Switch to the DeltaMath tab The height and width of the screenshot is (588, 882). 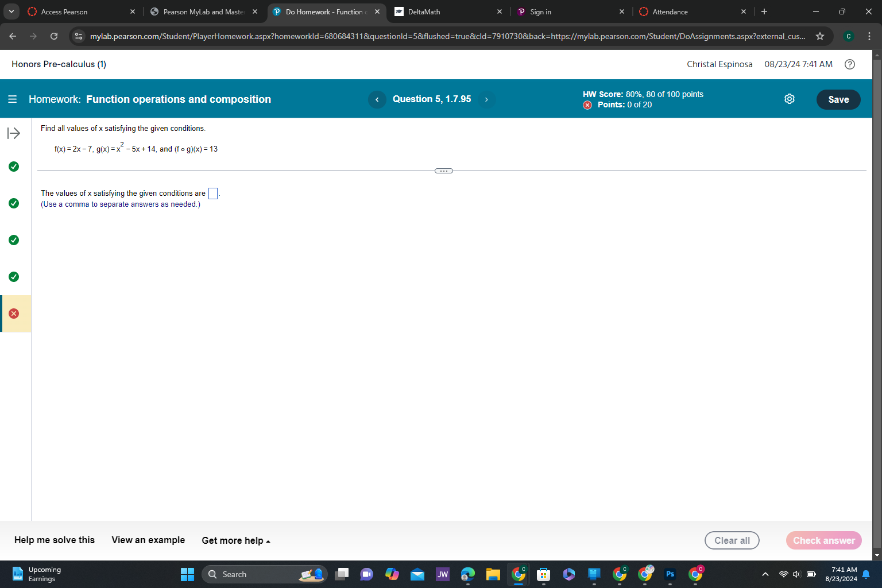(448, 11)
